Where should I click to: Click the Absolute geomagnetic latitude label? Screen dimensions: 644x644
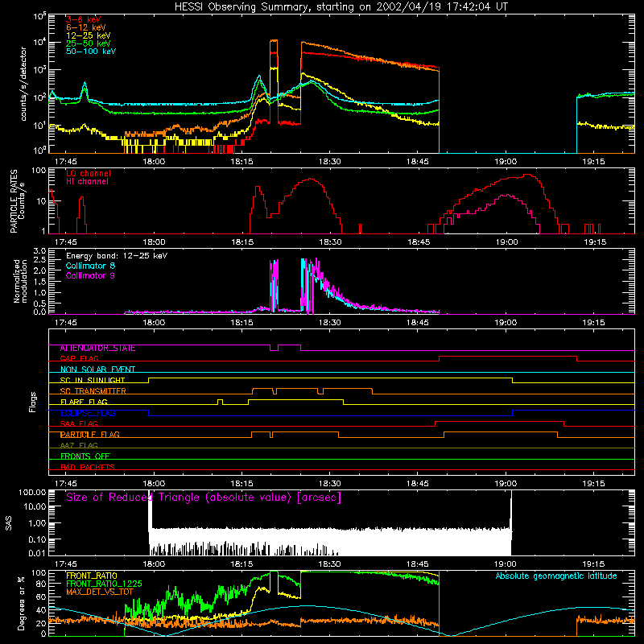556,576
